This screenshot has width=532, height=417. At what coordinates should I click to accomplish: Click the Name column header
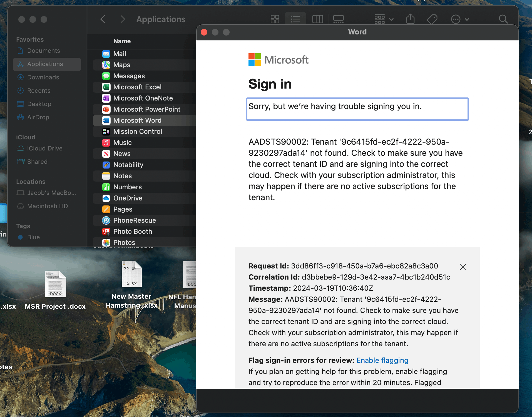click(122, 41)
